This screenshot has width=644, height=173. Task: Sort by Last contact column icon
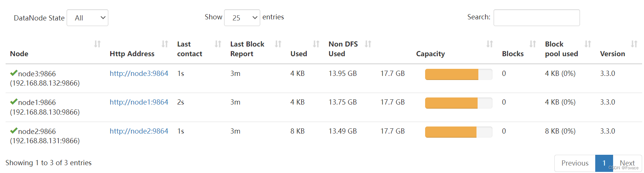[x=218, y=44]
